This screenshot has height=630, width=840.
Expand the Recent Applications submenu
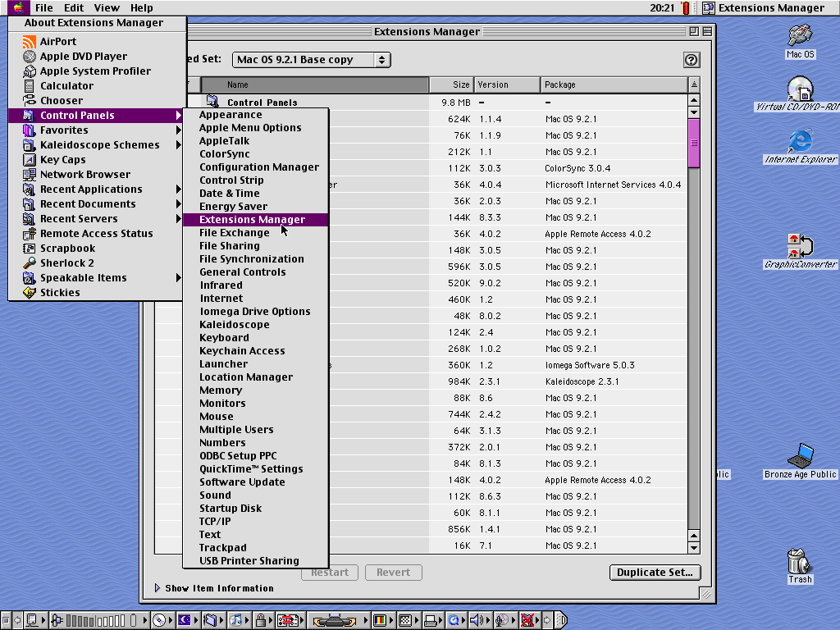[x=91, y=189]
